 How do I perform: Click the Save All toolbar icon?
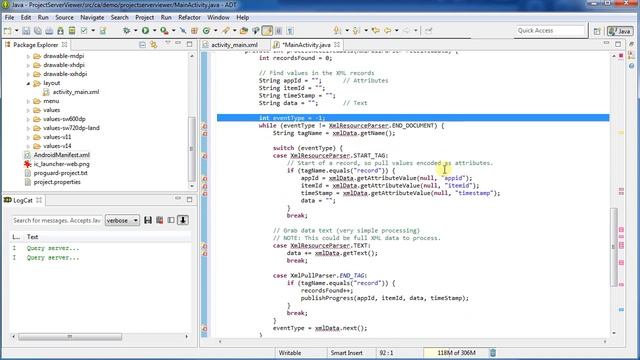pyautogui.click(x=38, y=31)
